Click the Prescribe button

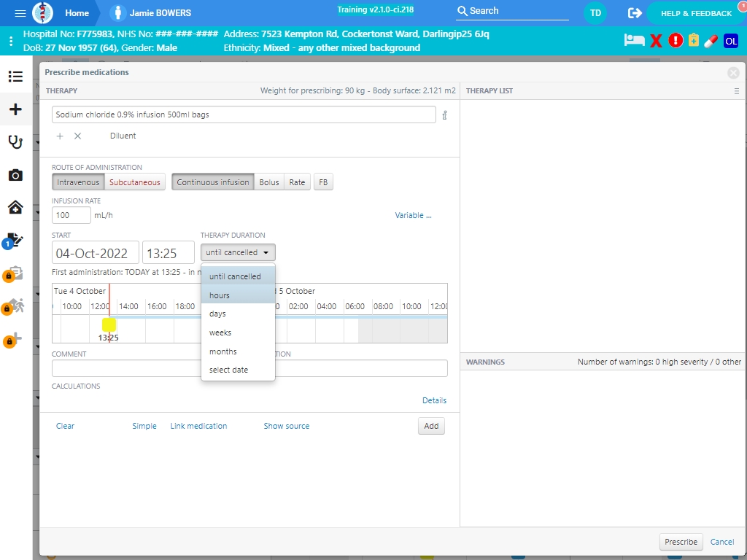tap(681, 542)
